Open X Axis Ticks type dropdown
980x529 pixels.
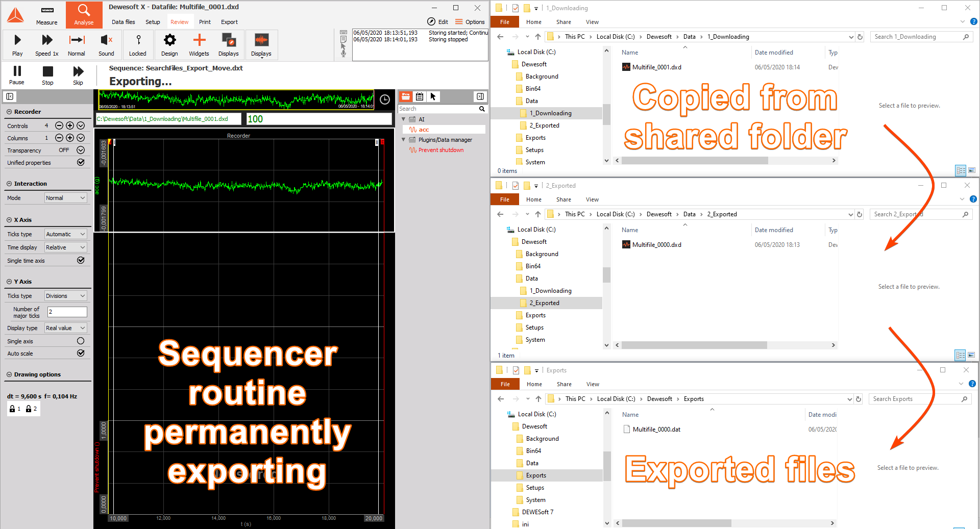pos(66,234)
